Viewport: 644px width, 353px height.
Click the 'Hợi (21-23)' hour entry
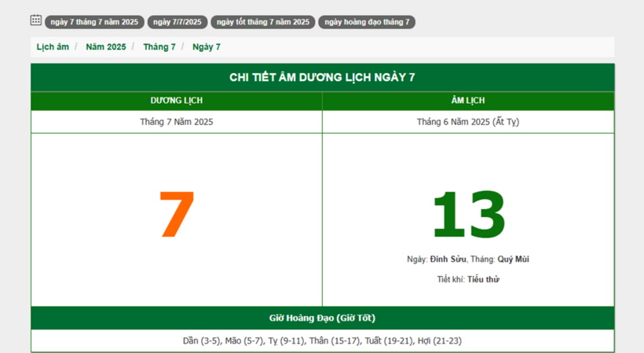[440, 340]
